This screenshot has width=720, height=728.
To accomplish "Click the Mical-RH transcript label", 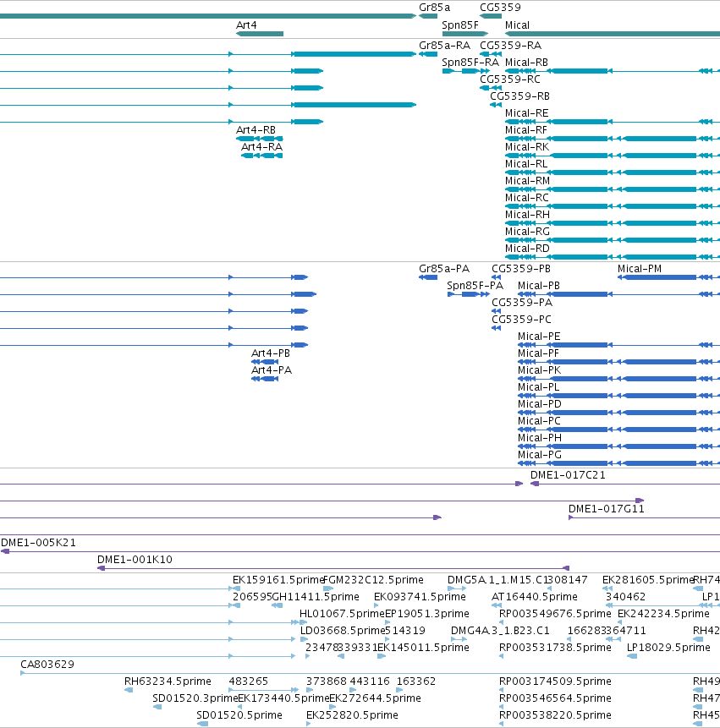I will click(527, 215).
